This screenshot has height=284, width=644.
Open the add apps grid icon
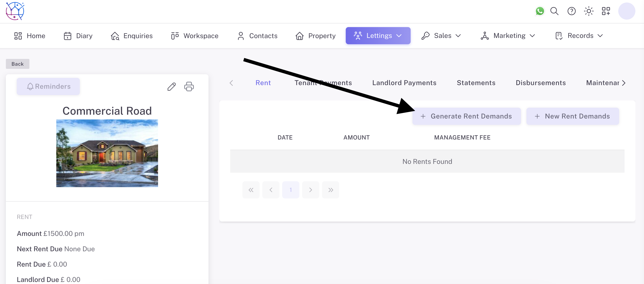point(606,11)
